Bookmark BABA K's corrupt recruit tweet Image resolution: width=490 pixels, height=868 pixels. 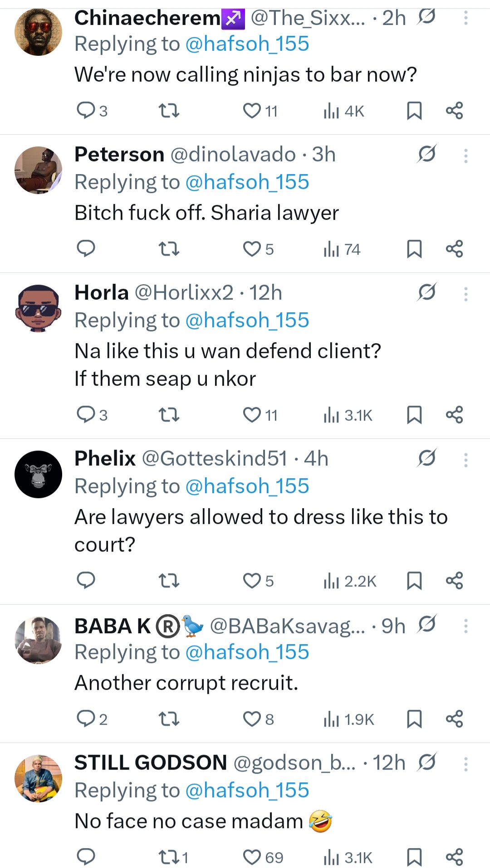[x=414, y=719]
